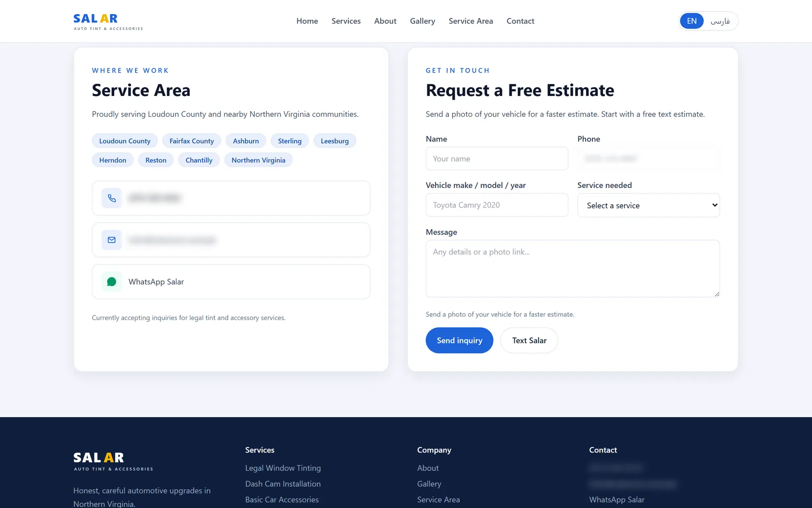The image size is (812, 508).
Task: Click the Vehicle make / model / year field
Action: 497,205
